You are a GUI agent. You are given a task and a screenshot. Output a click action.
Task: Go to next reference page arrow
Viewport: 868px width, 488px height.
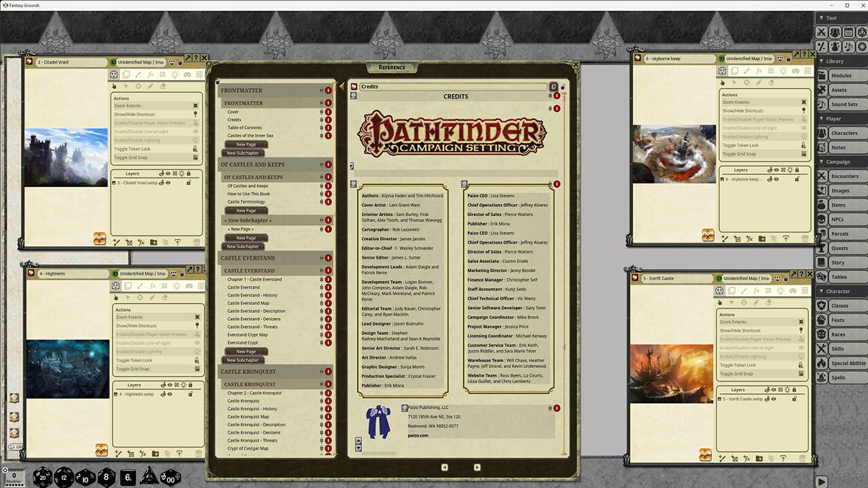(477, 467)
